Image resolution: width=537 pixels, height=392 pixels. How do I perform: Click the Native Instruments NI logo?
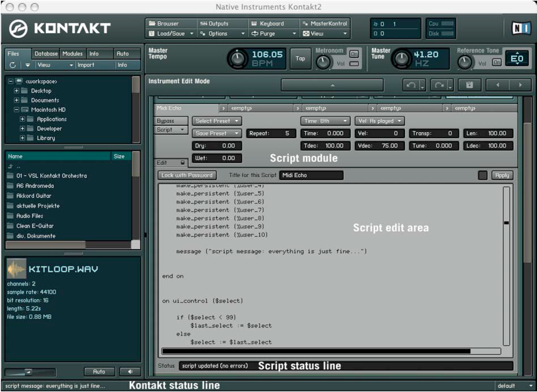tap(521, 28)
